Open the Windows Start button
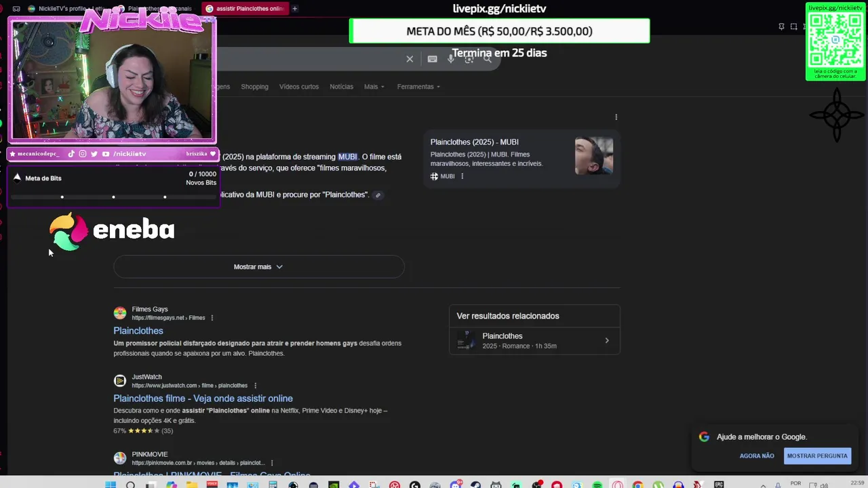868x488 pixels. pyautogui.click(x=111, y=485)
